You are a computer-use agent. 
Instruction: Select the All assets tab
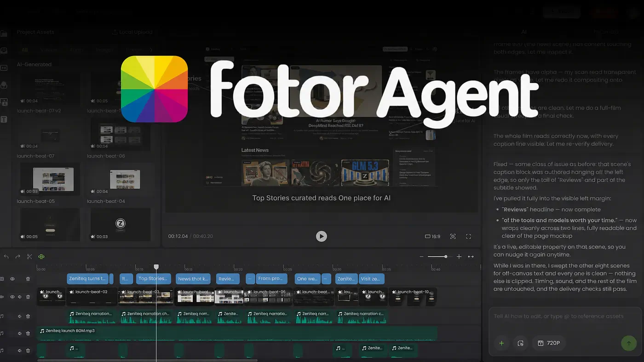coord(25,50)
